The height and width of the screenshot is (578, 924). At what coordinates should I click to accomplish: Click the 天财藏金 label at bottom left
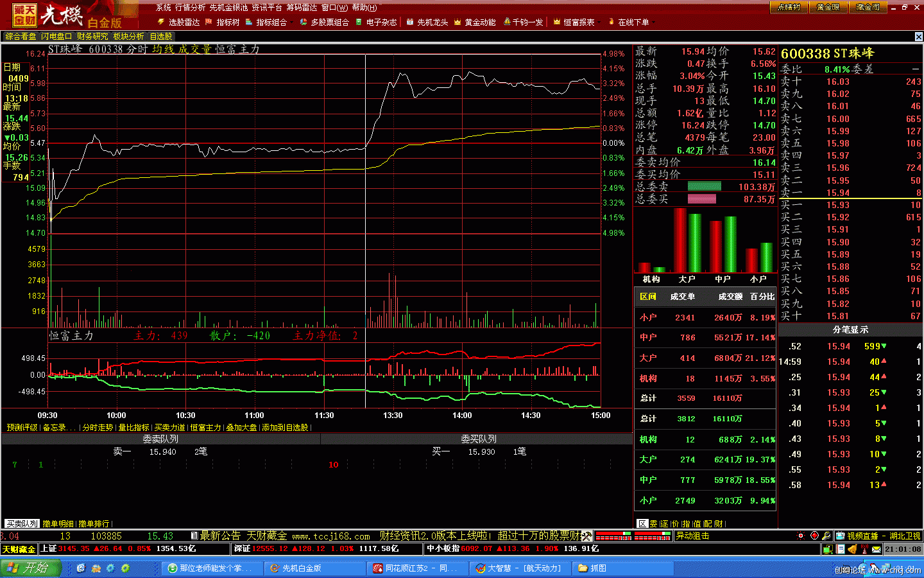19,549
